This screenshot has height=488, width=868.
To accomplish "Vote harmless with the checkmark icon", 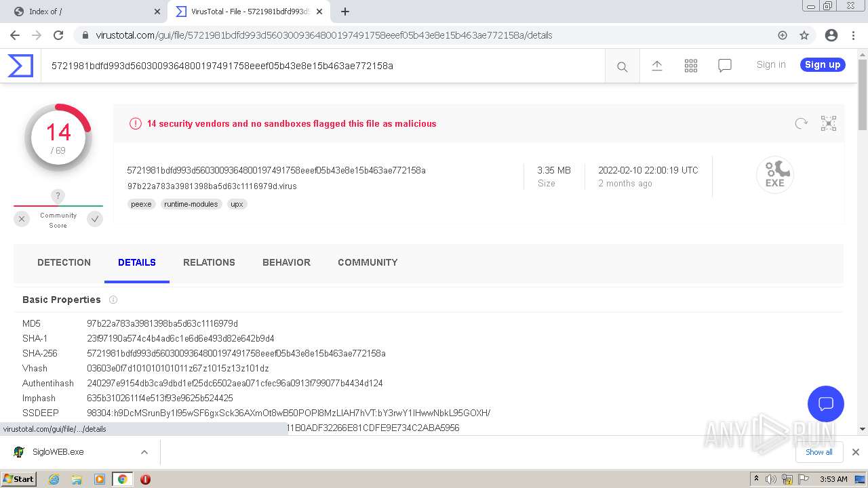I will 95,219.
